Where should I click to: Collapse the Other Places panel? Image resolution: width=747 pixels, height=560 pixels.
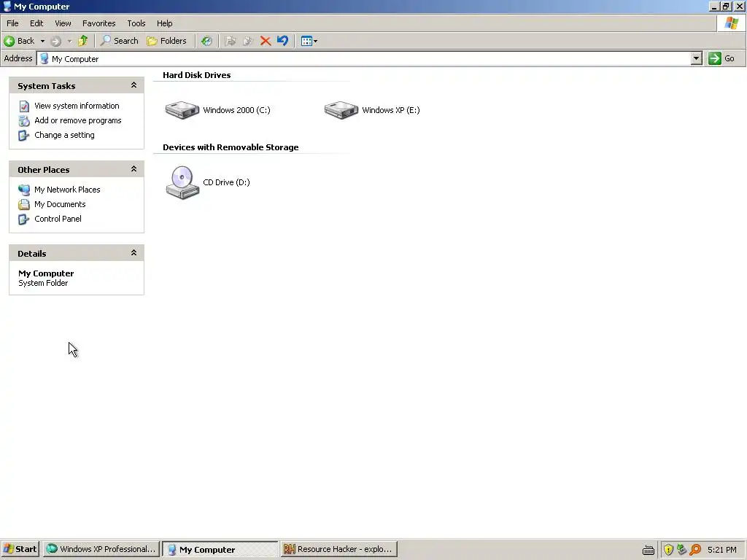tap(134, 169)
